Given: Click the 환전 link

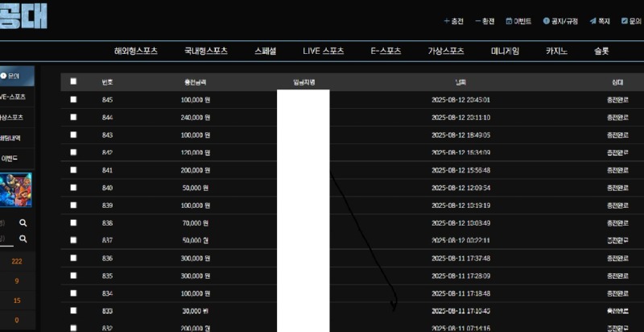Looking at the screenshot, I should pyautogui.click(x=489, y=22).
